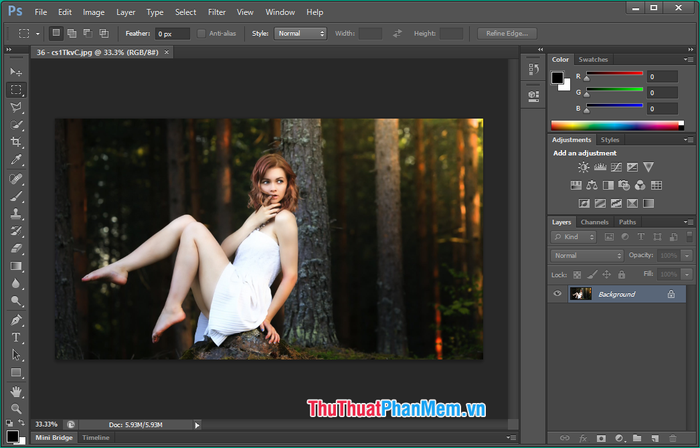Viewport: 700px width, 448px height.
Task: Open the Style dropdown set to Normal
Action: (301, 33)
